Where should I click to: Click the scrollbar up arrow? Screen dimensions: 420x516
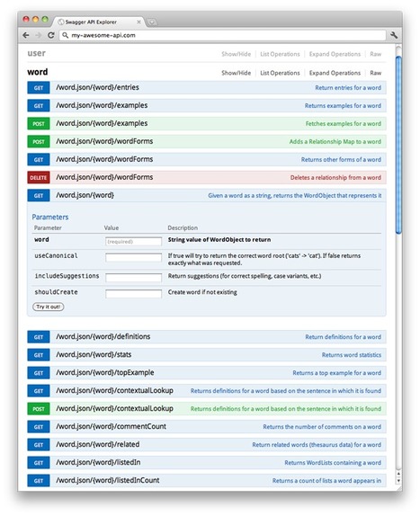398,475
